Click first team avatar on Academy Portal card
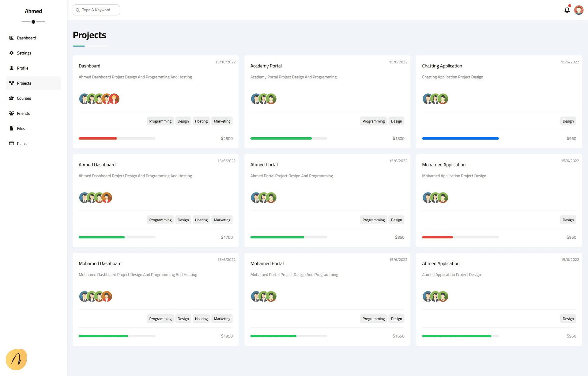Viewport: 588px width, 376px height. (256, 99)
